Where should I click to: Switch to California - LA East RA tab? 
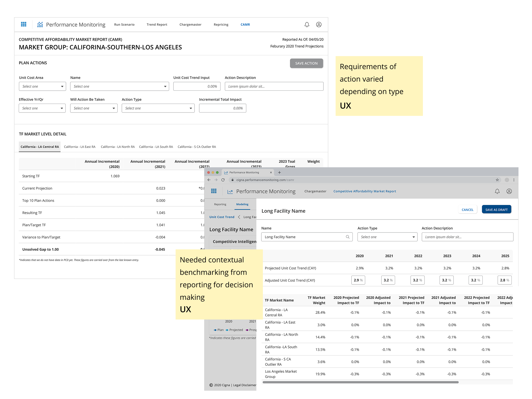(x=80, y=147)
